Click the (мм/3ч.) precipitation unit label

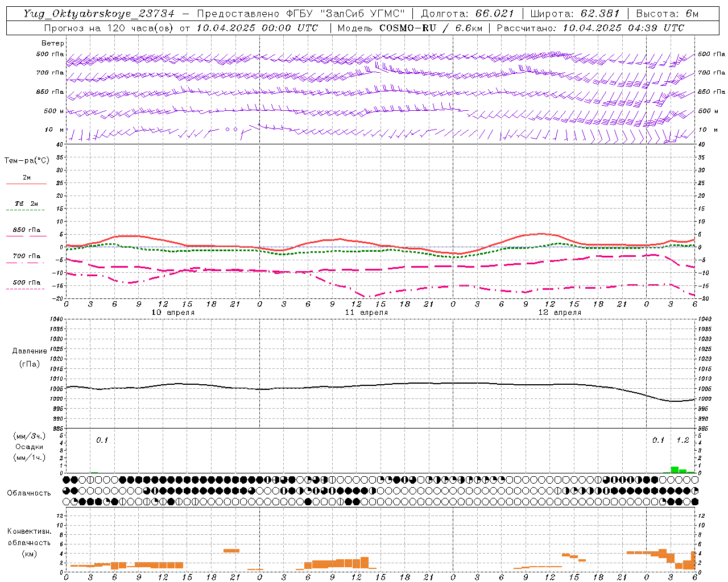tap(30, 436)
